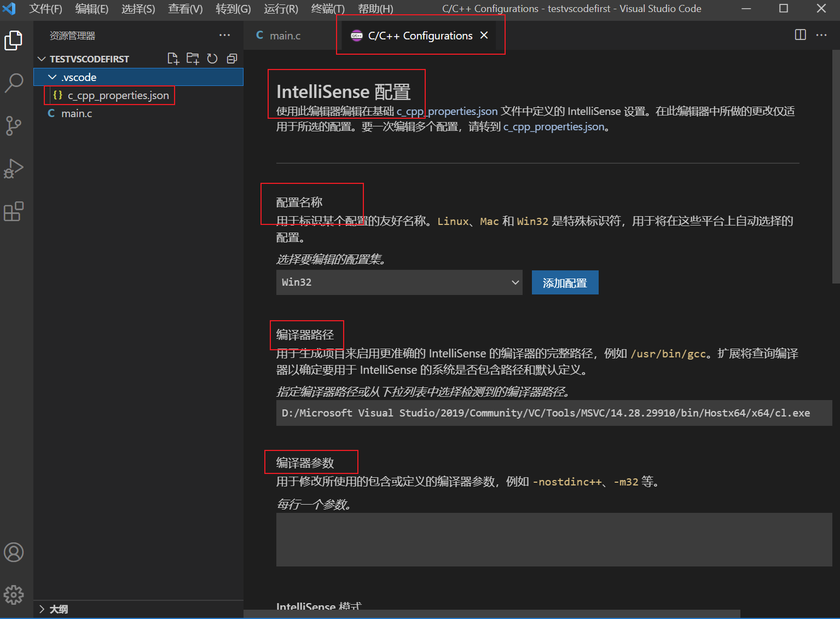Click the horizontal editor scrollbar

(x=491, y=614)
